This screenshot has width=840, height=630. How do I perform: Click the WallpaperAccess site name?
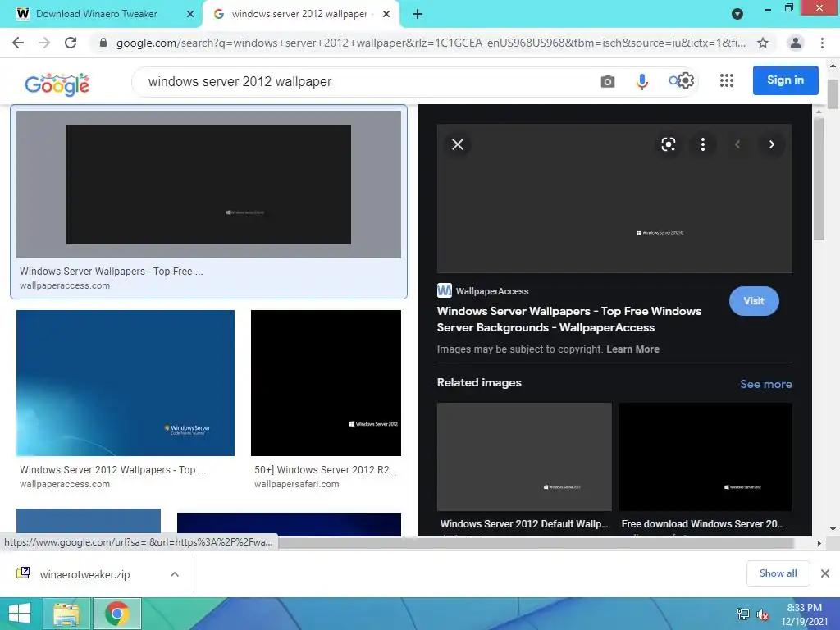pos(492,291)
